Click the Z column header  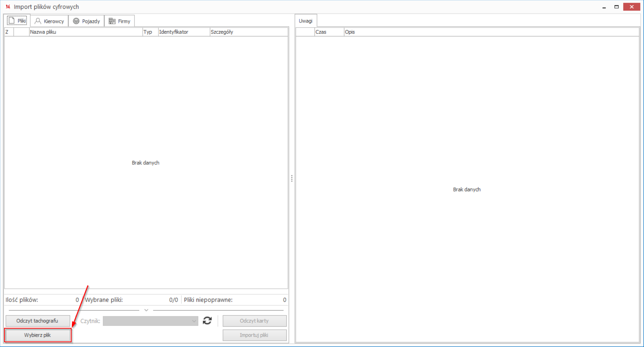[9, 32]
